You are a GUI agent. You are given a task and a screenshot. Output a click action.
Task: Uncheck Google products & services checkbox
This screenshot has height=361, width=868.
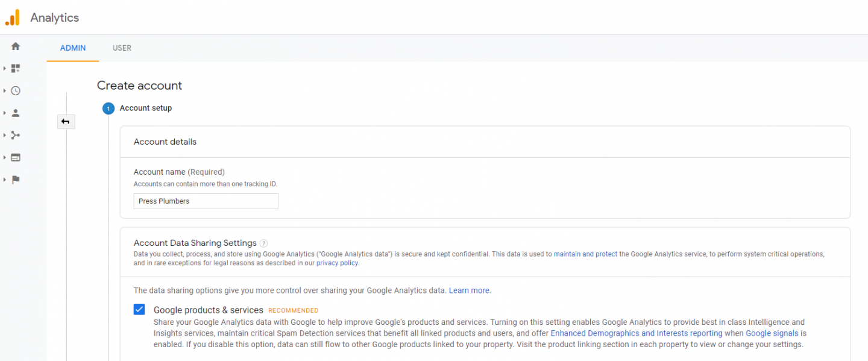coord(139,309)
